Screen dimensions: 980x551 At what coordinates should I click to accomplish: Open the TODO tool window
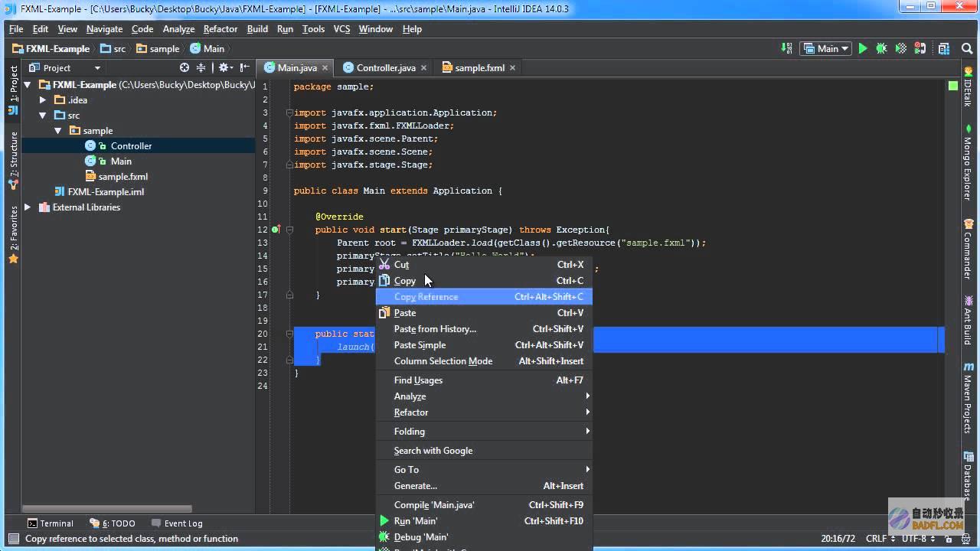(x=113, y=523)
